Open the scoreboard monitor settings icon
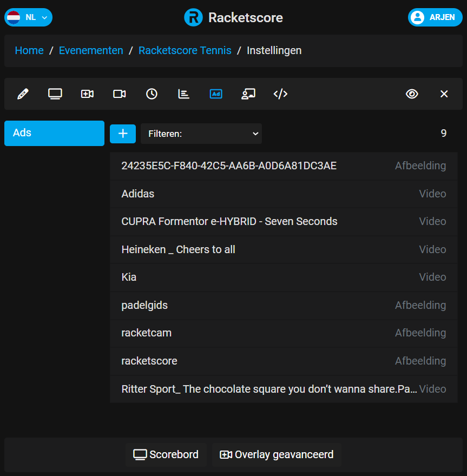Viewport: 467px width, 476px height. coord(55,94)
